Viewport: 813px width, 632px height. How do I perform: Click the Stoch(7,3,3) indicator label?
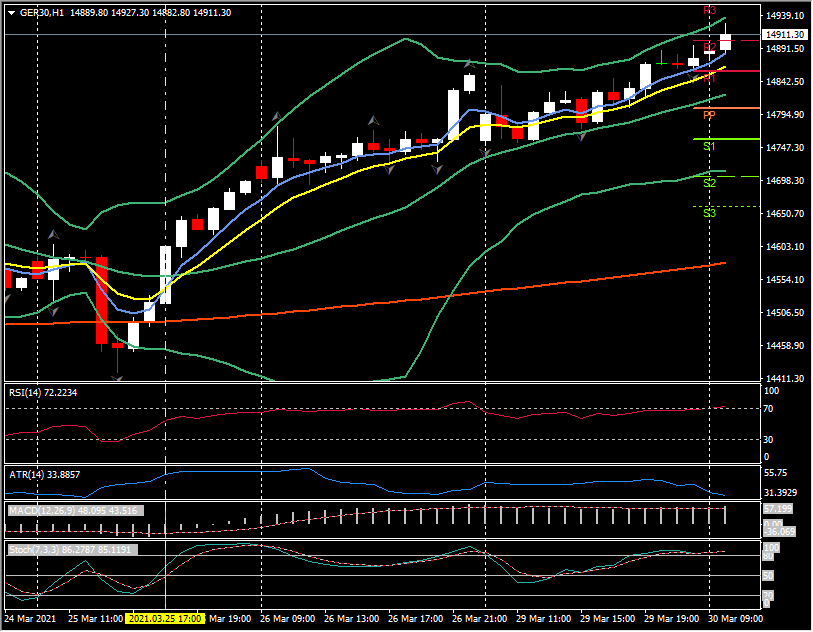[x=70, y=550]
